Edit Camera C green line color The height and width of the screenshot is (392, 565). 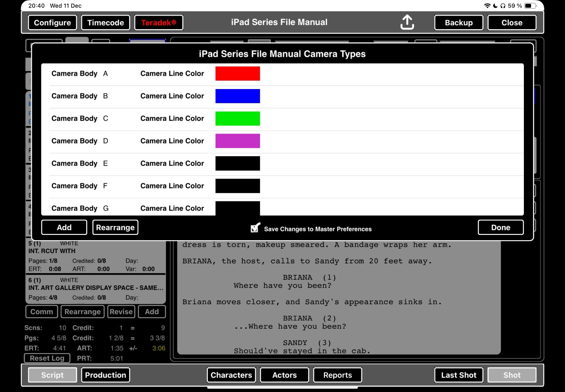click(238, 119)
